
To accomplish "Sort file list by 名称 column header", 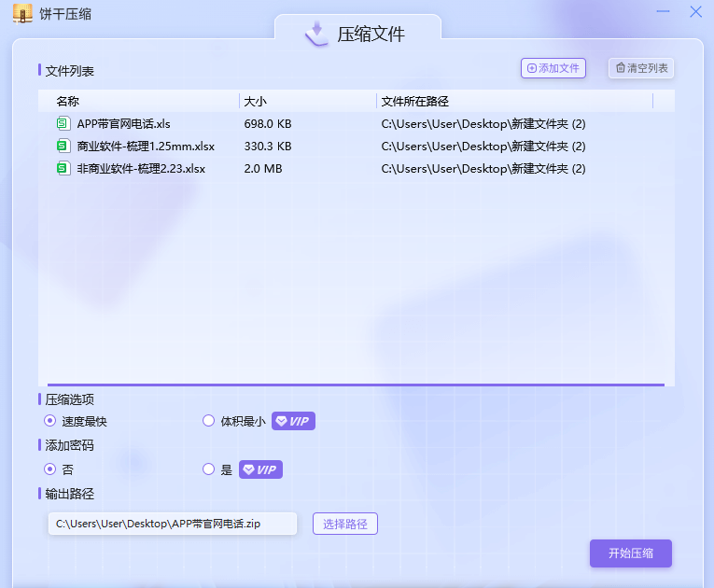I will pos(67,101).
